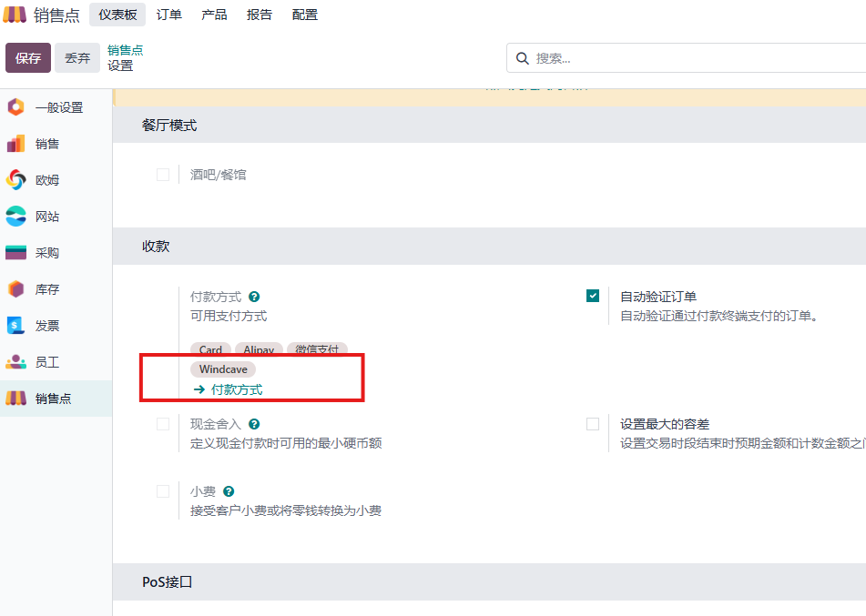Open the 欧姆 module icon
This screenshot has width=866, height=616.
pos(16,180)
